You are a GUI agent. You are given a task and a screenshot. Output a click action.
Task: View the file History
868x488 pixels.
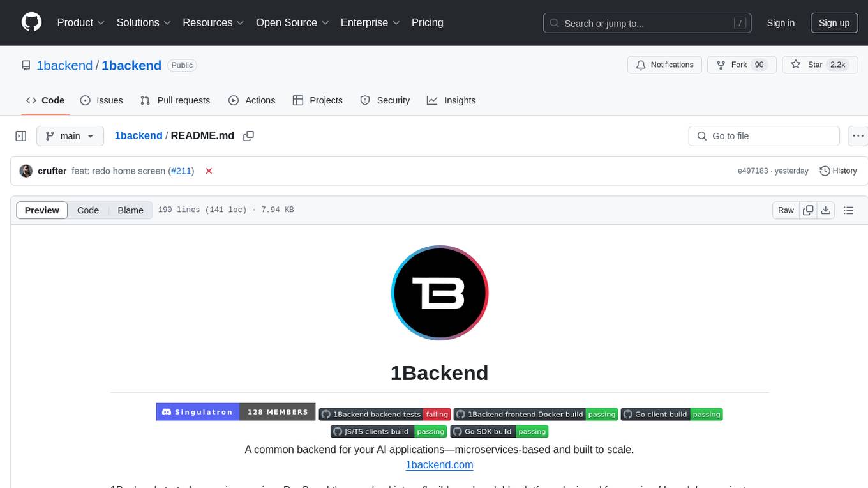(x=838, y=171)
